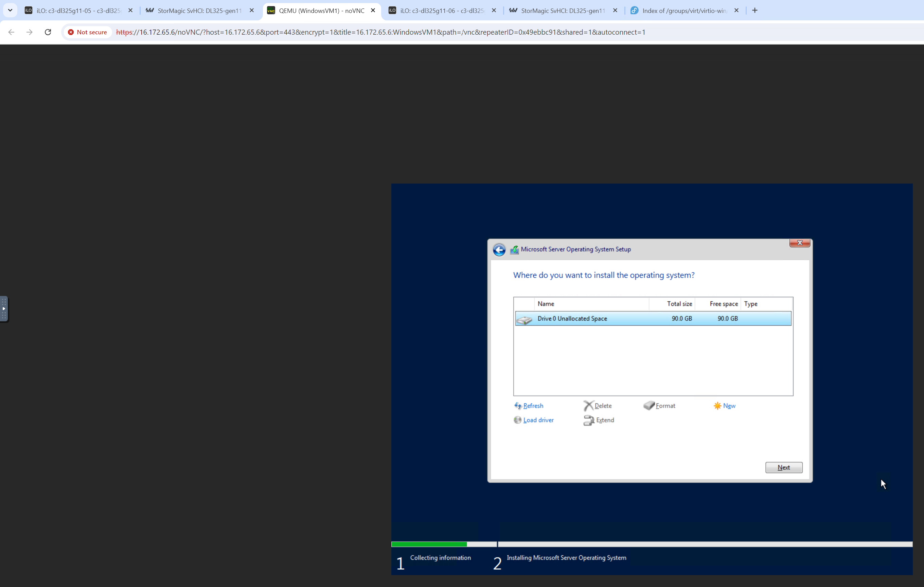Click the drive icon in the Drive 0 row
Screen dimensions: 924x587
click(524, 320)
